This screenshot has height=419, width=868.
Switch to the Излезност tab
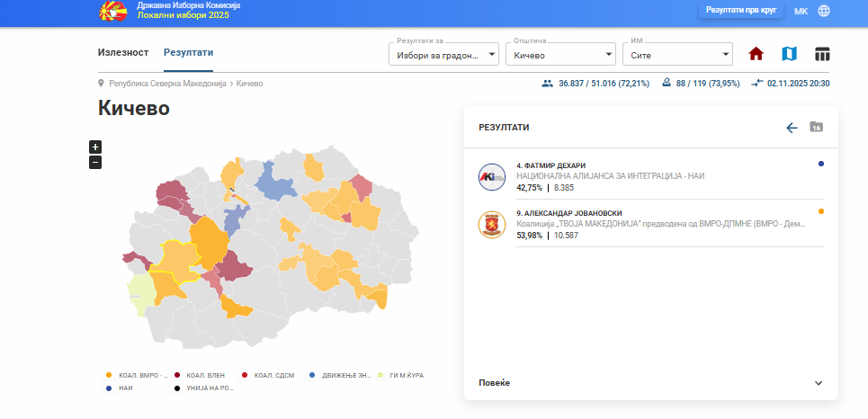pos(123,52)
